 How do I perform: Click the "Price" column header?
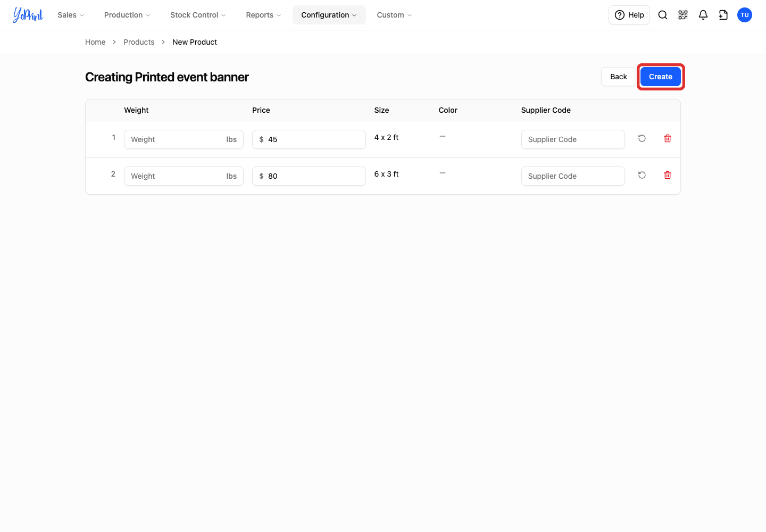pyautogui.click(x=261, y=110)
